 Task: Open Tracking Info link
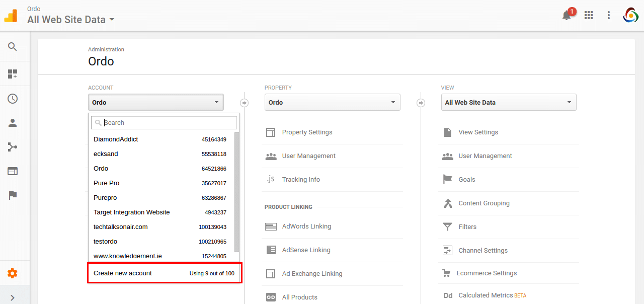coord(301,180)
